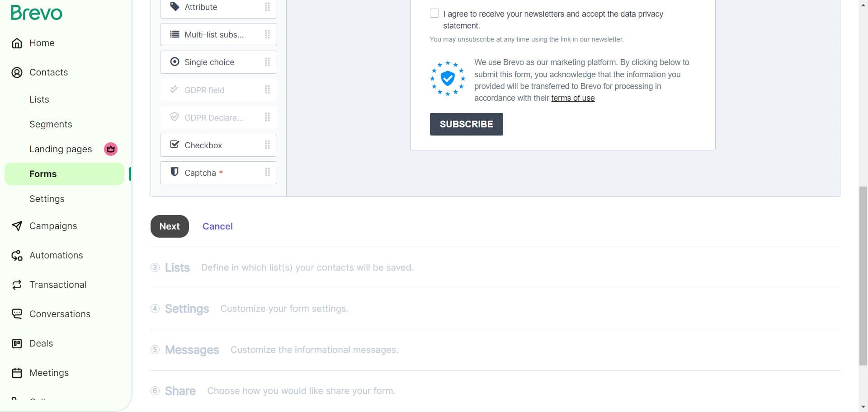Open Campaigns from the sidebar icon
The height and width of the screenshot is (412, 868).
(x=17, y=226)
